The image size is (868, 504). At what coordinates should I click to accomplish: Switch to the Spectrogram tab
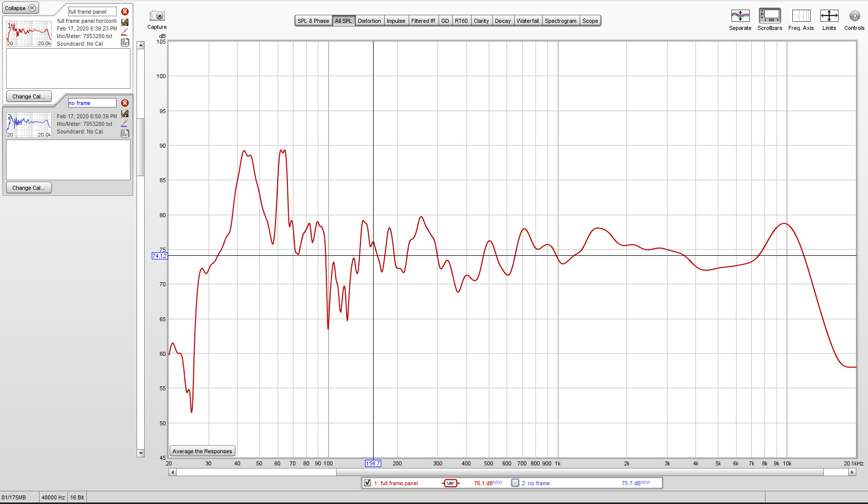click(x=560, y=21)
